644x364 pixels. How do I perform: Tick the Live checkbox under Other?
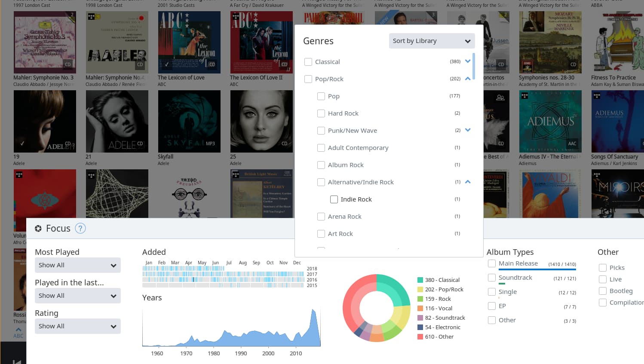tap(603, 279)
